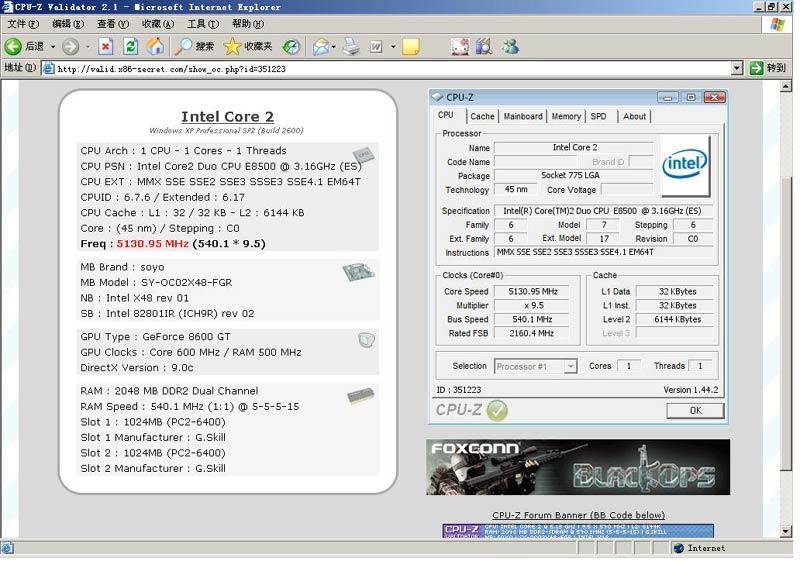The width and height of the screenshot is (800, 561).
Task: Click the green Back arrow button
Action: tap(13, 46)
